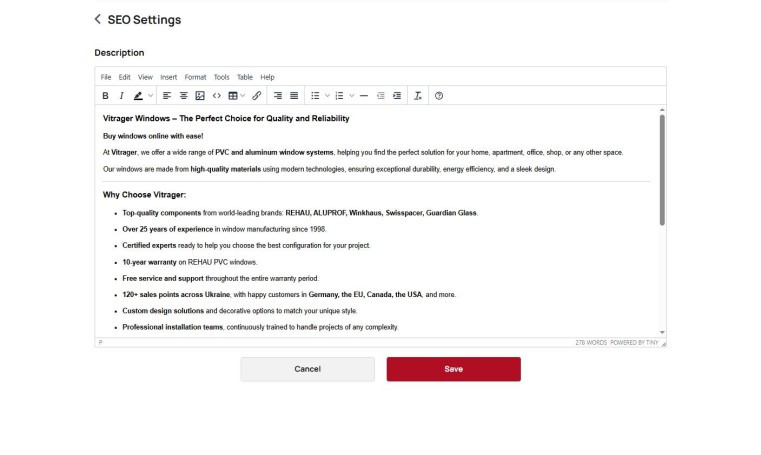Expand the table options dropdown arrow
This screenshot has width=761, height=455.
tap(243, 96)
